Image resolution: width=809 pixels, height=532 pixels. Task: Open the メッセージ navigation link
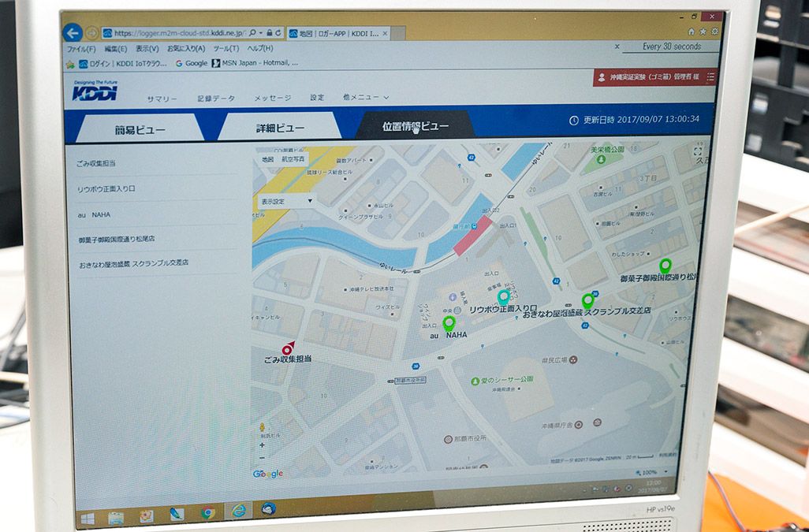(272, 98)
